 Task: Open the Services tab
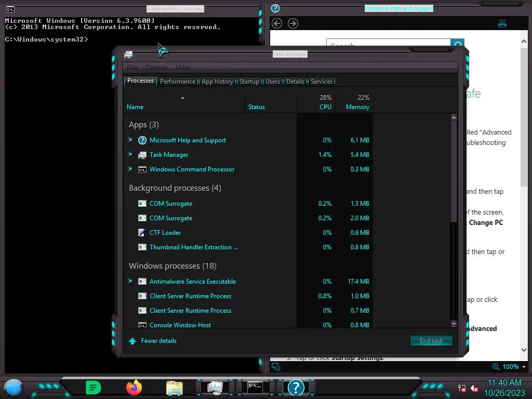(x=321, y=82)
